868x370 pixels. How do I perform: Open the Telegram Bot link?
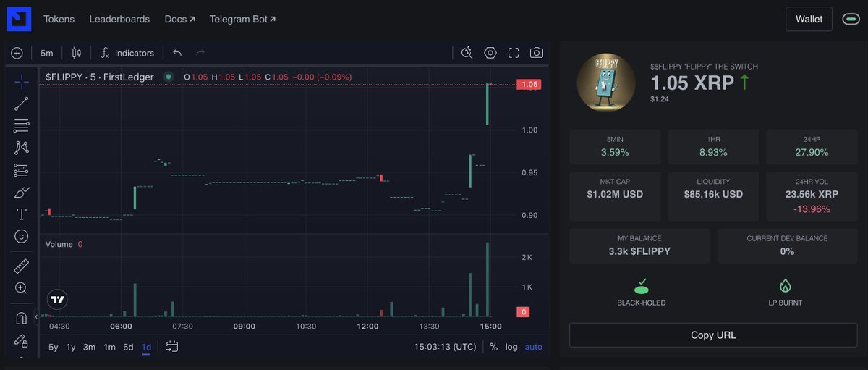(x=242, y=19)
